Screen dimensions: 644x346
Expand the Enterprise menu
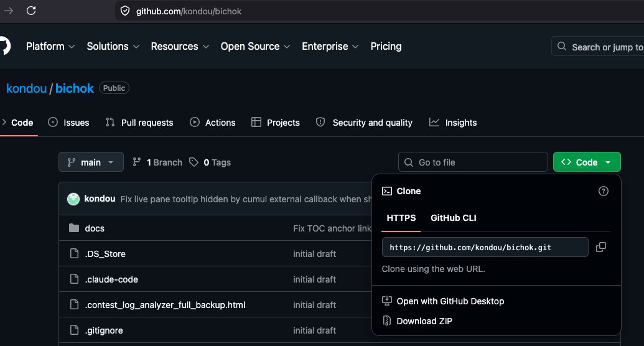[330, 47]
